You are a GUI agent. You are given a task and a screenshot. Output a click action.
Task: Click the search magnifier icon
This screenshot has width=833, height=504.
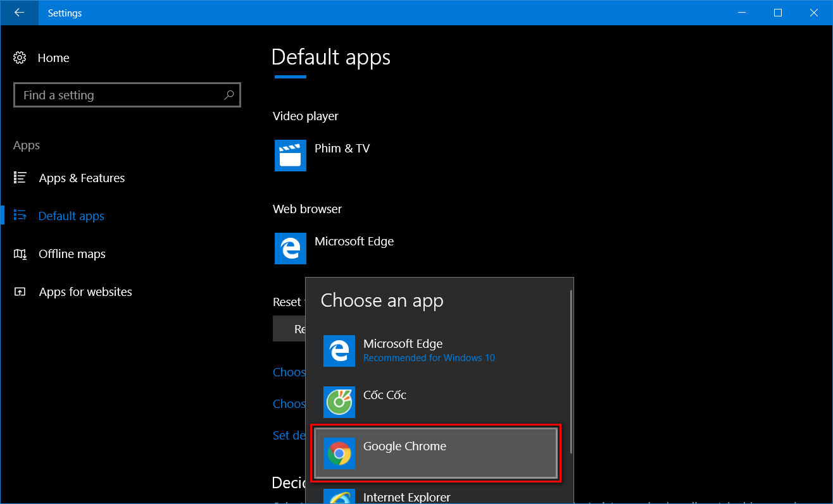(229, 95)
